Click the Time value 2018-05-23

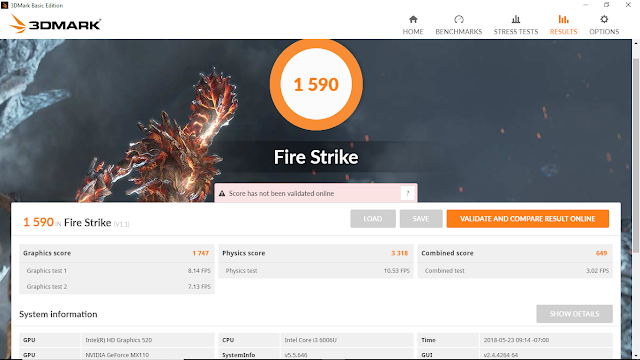click(516, 340)
